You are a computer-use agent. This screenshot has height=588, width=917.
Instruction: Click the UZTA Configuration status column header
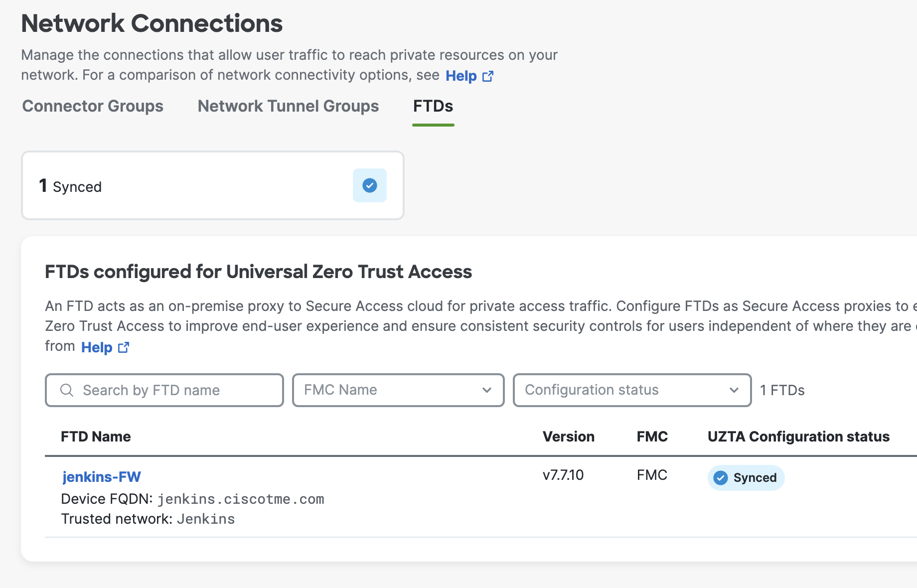point(798,437)
